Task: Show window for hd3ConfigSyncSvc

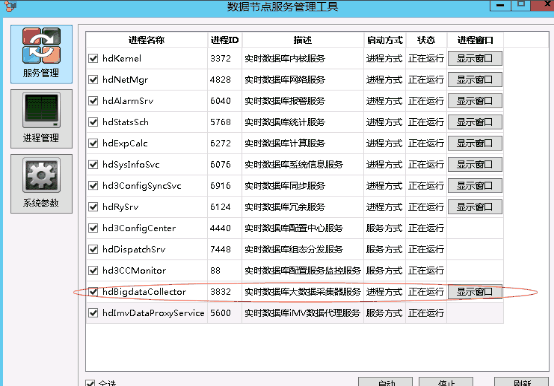Action: [475, 185]
